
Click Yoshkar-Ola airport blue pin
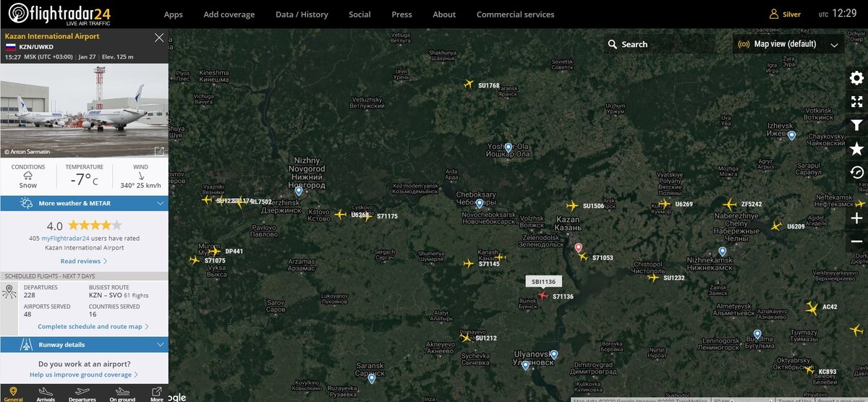coord(509,147)
